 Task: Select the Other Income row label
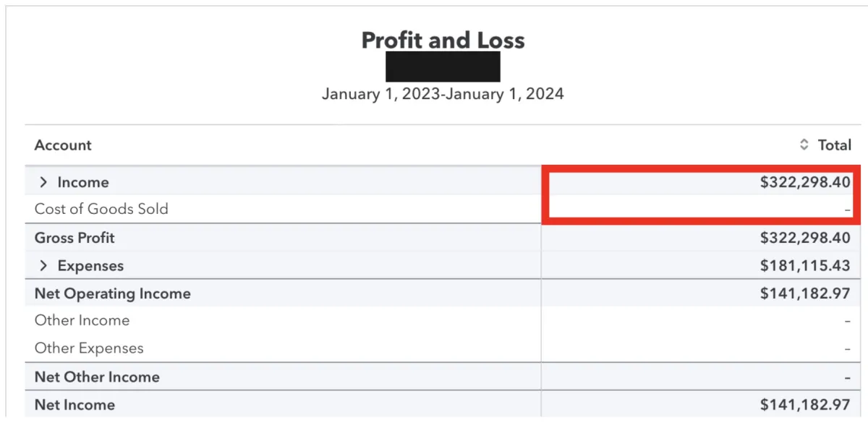82,320
